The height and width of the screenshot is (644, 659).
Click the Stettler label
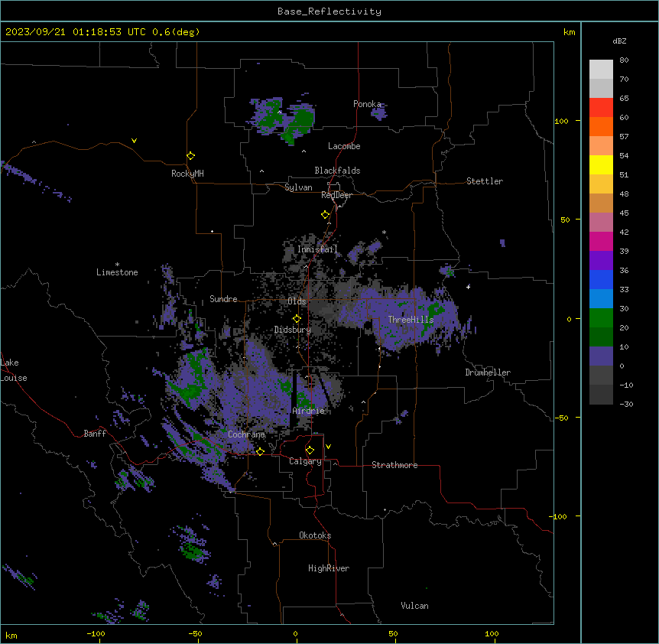coord(485,181)
